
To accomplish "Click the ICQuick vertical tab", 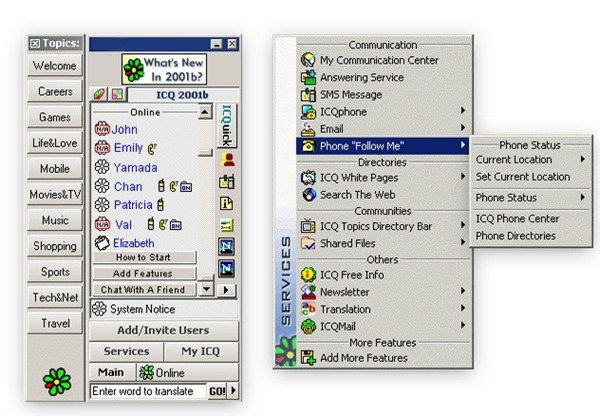I will point(227,126).
